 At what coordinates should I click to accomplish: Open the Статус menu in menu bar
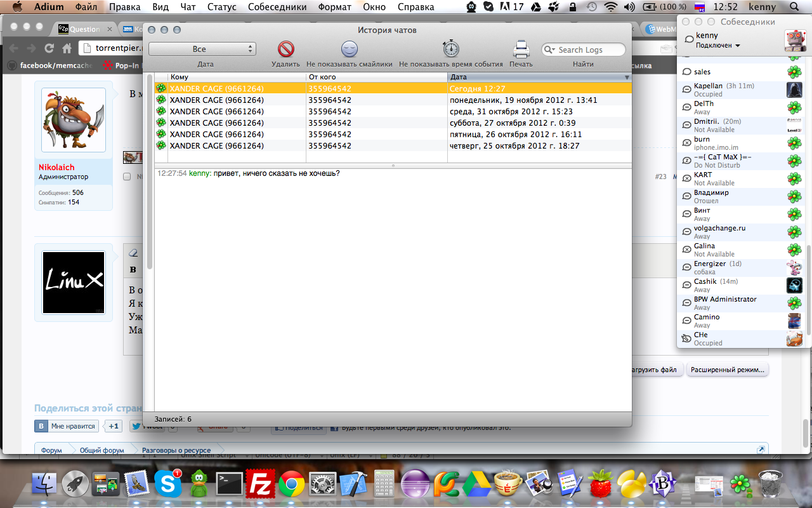point(221,7)
